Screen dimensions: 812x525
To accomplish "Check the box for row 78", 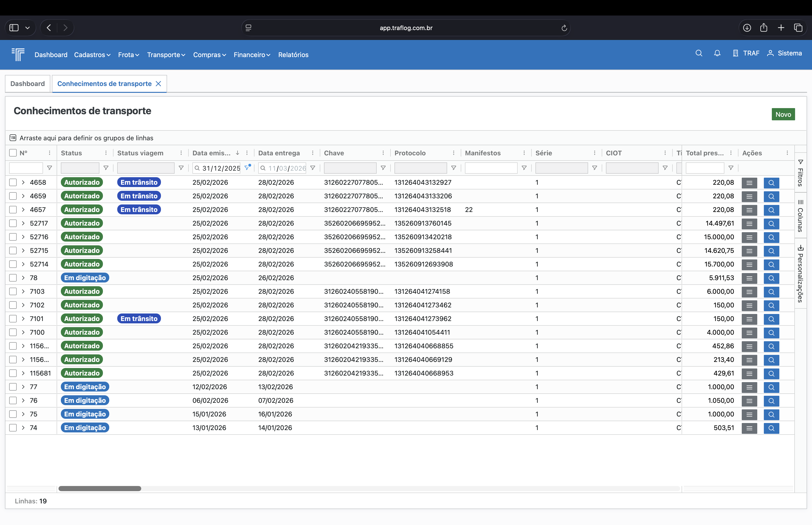I will coord(13,278).
